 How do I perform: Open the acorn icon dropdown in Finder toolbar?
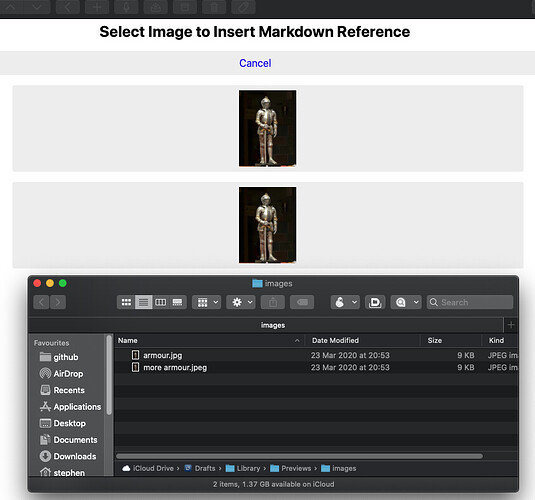[345, 302]
